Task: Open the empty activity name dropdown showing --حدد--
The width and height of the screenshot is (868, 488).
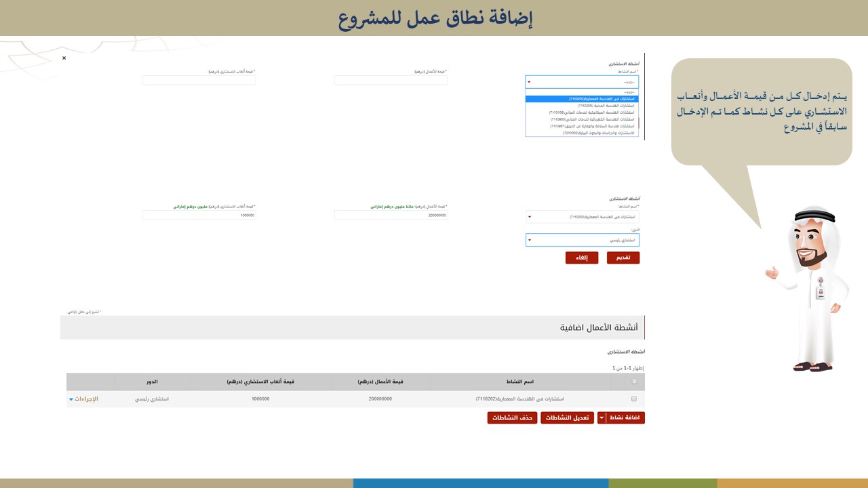Action: coord(582,82)
